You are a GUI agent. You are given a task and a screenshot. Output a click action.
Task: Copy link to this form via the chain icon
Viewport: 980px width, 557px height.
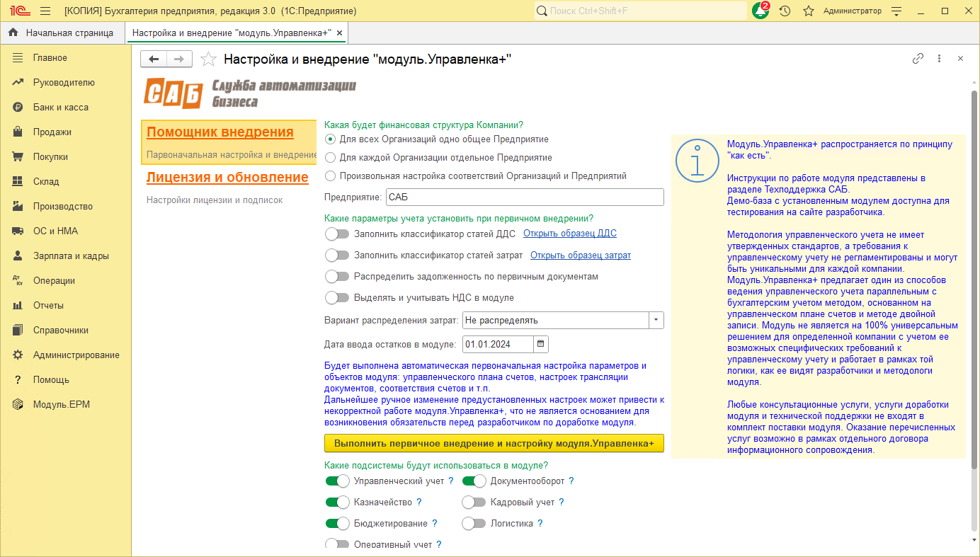coord(918,59)
